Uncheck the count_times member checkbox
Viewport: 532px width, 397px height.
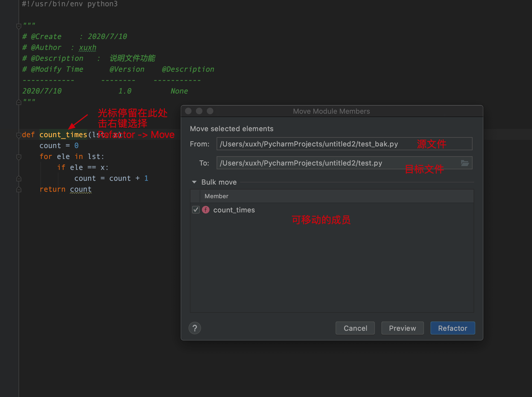[196, 210]
